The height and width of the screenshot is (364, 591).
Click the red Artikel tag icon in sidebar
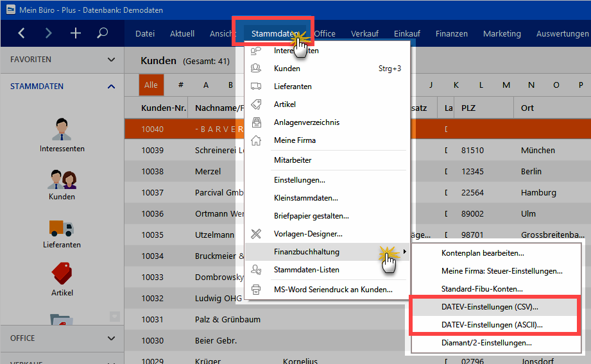pyautogui.click(x=62, y=273)
